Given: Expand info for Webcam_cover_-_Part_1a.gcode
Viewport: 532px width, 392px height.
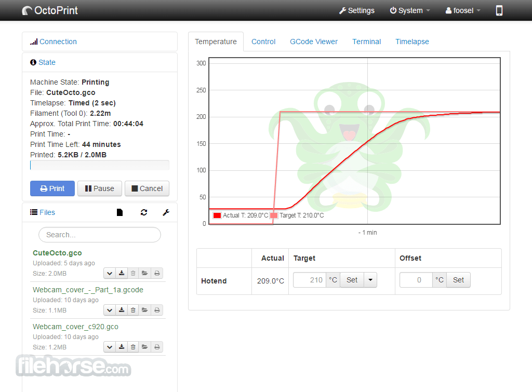Looking at the screenshot, I should pos(110,310).
